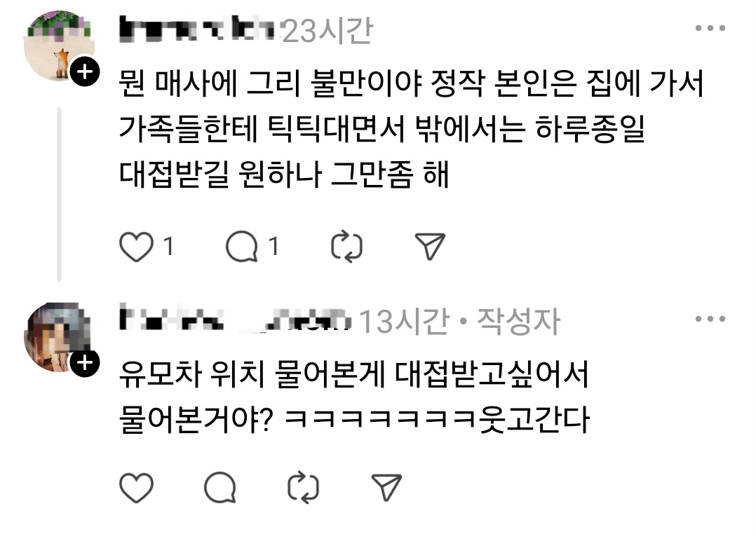
Task: Share the 작성자 reply via paper plane
Action: tap(386, 487)
